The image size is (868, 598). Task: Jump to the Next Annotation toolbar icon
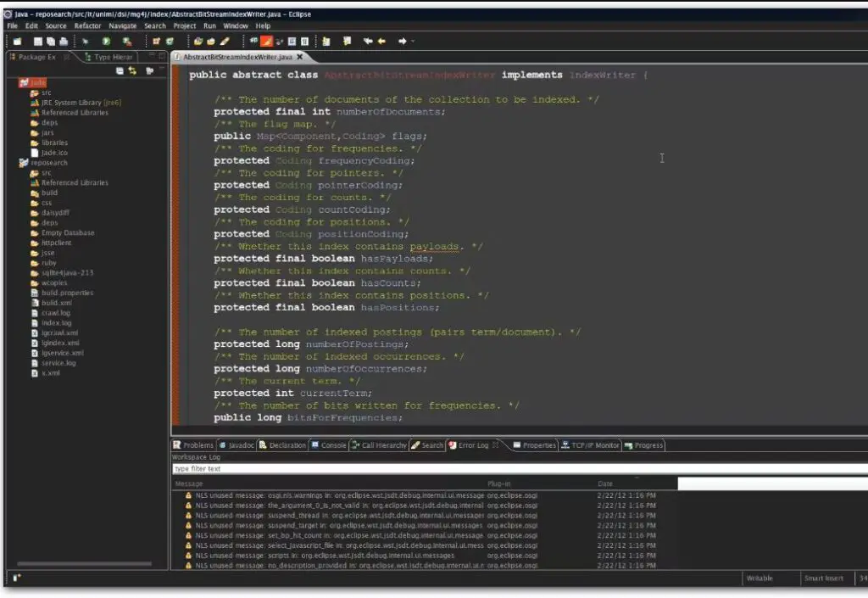pyautogui.click(x=326, y=42)
